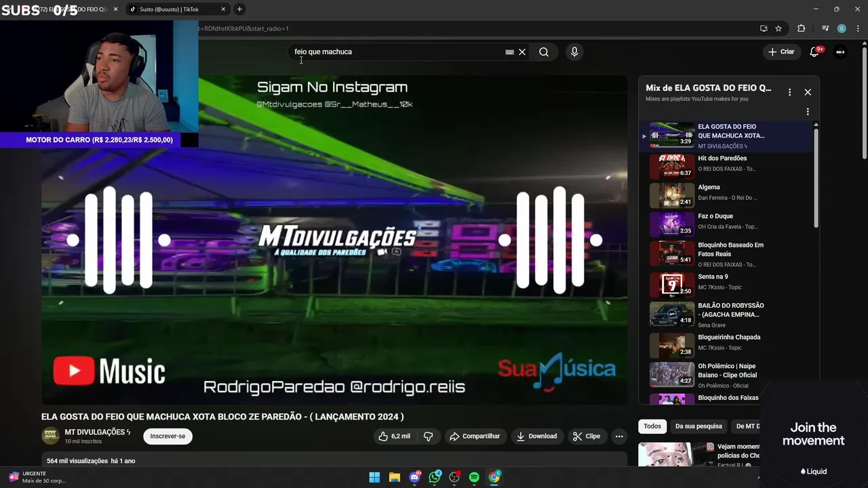This screenshot has width=868, height=488.
Task: Open WhatsApp from the taskbar
Action: tap(435, 477)
